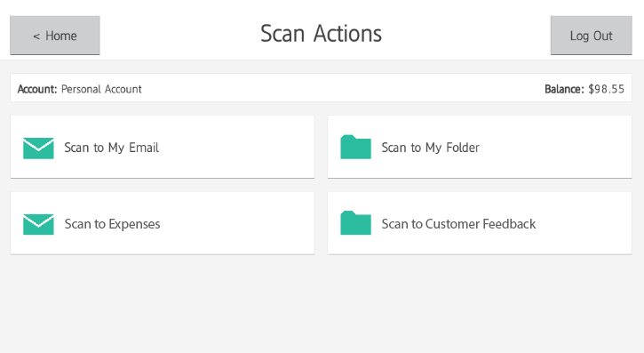Go back with the Home button

click(x=55, y=36)
